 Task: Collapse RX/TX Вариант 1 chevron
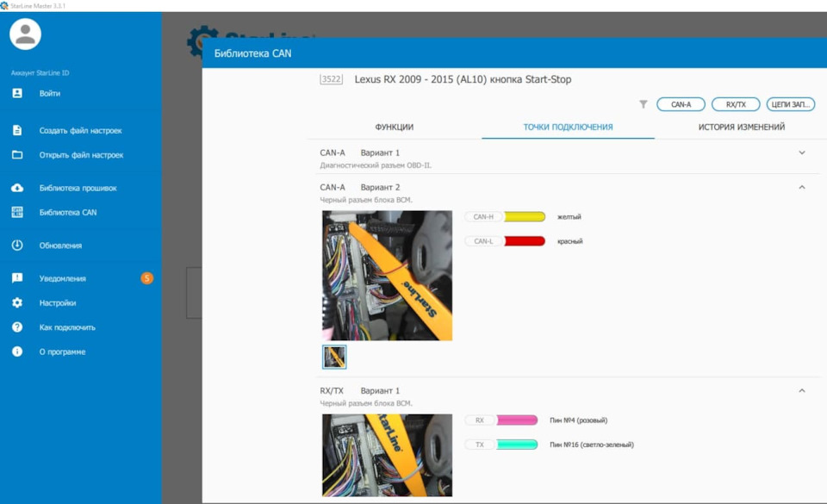point(802,390)
